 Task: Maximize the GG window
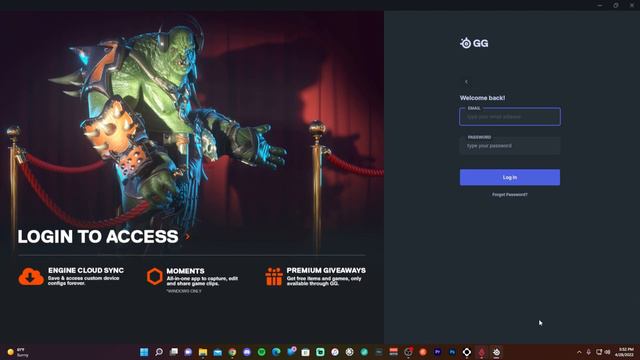[616, 5]
